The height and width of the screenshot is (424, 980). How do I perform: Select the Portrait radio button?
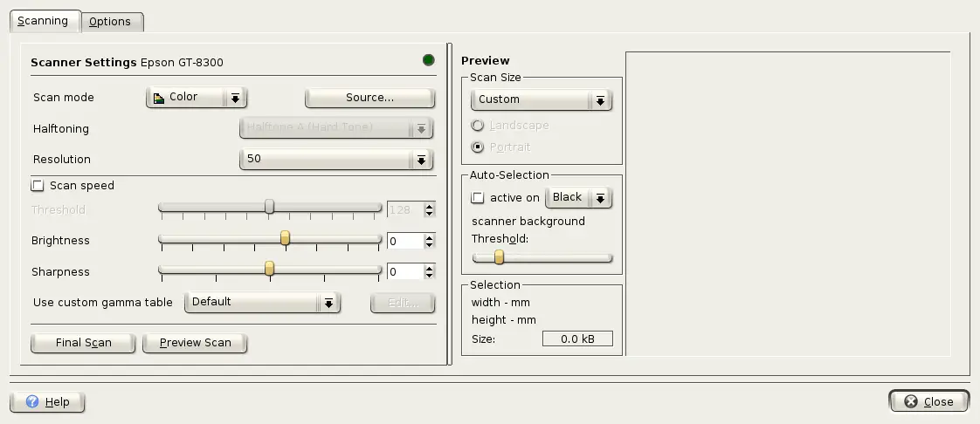click(x=478, y=147)
